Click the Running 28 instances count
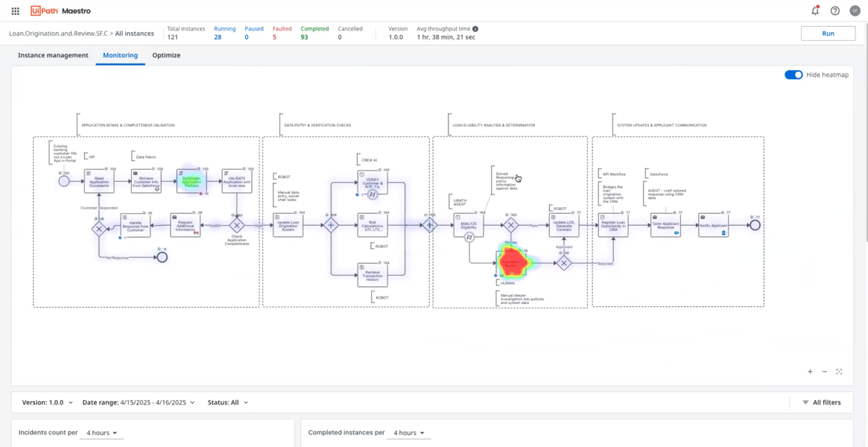The image size is (868, 447). pos(225,34)
